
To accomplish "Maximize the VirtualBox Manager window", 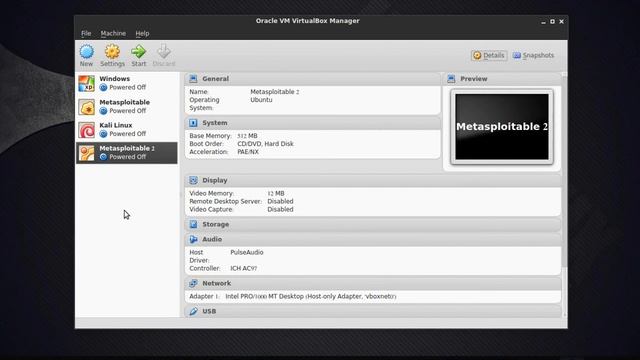I will [552, 22].
